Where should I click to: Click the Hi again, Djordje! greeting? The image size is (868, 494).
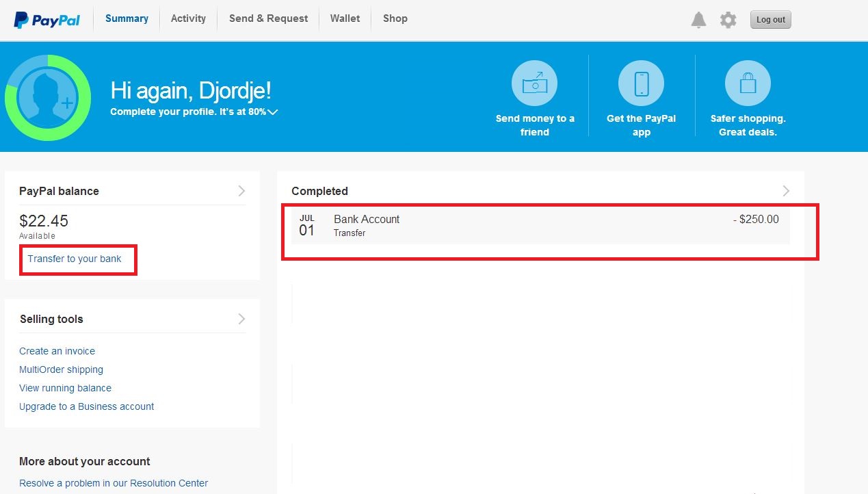[x=191, y=90]
